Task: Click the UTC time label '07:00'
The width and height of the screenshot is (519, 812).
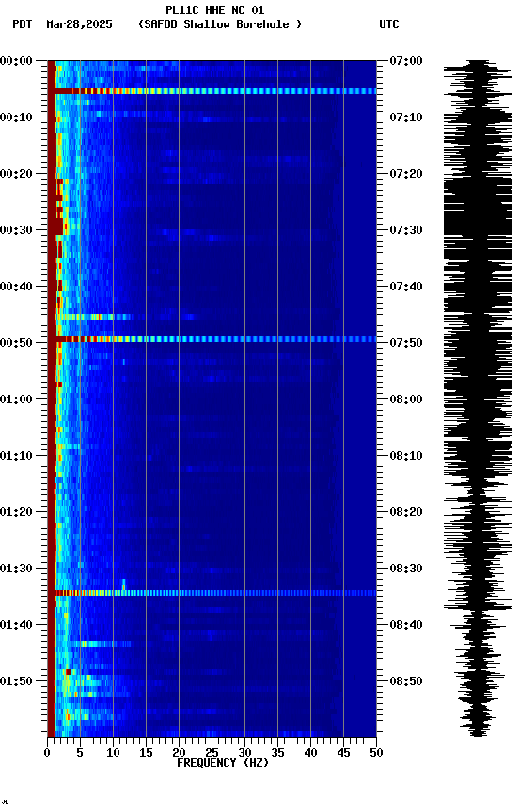Action: [406, 61]
